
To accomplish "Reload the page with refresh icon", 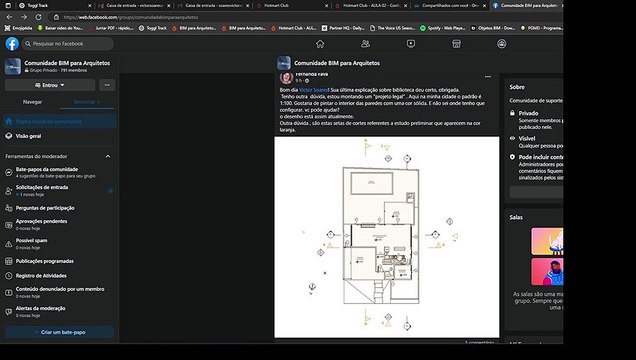I will (39, 17).
